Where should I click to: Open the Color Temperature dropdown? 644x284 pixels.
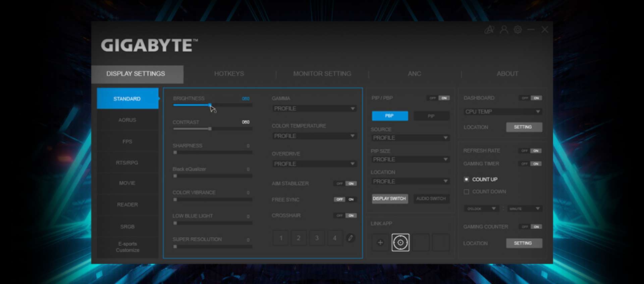(314, 136)
